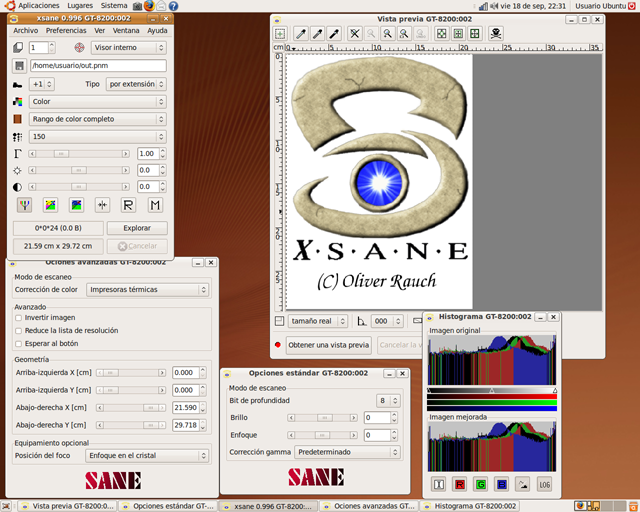The image size is (640, 512).
Task: Click Obtener una vista previa button
Action: (x=328, y=345)
